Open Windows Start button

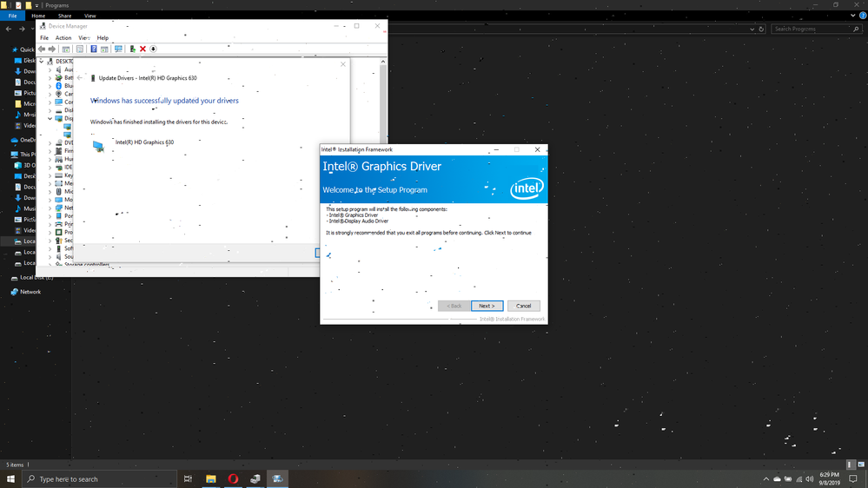tap(10, 479)
